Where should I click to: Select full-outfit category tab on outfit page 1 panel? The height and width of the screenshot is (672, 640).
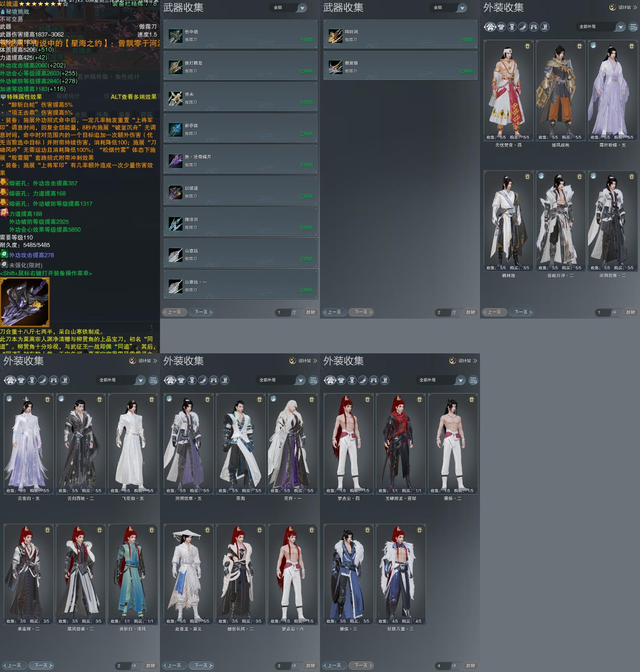point(490,27)
